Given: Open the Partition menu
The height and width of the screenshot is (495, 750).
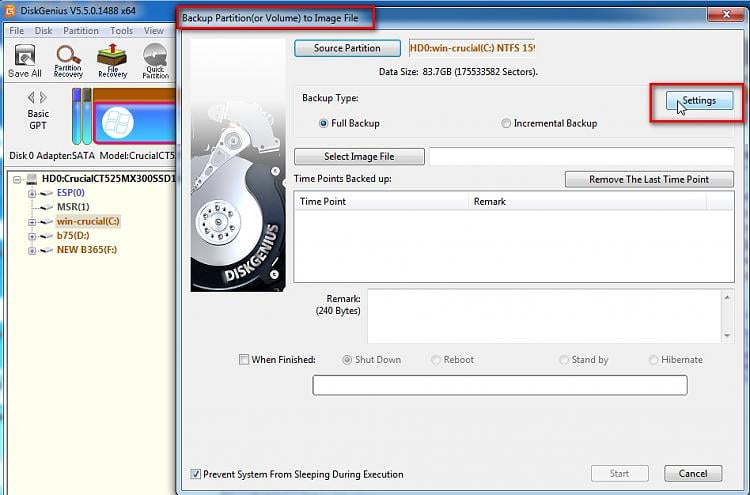Looking at the screenshot, I should (81, 31).
